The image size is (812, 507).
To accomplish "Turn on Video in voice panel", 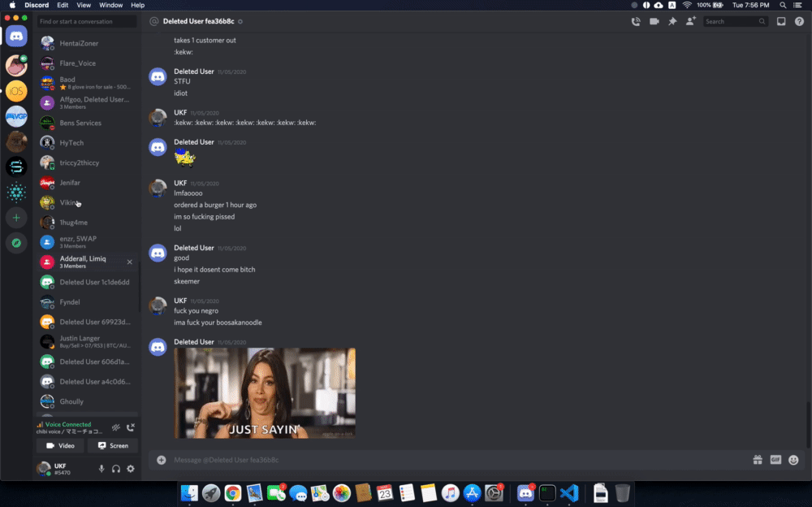I will (x=60, y=446).
